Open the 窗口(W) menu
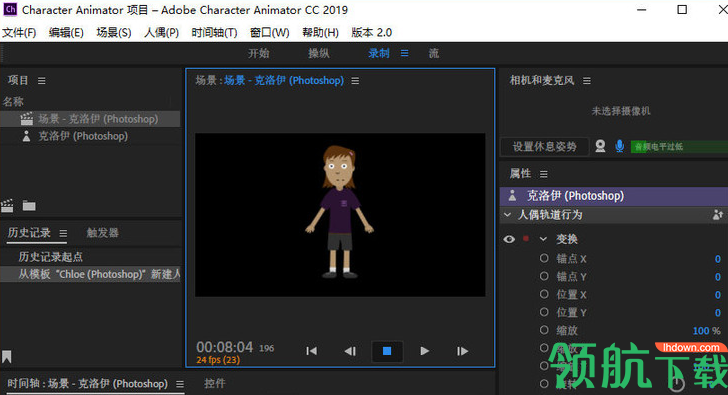The height and width of the screenshot is (395, 728). (x=269, y=32)
